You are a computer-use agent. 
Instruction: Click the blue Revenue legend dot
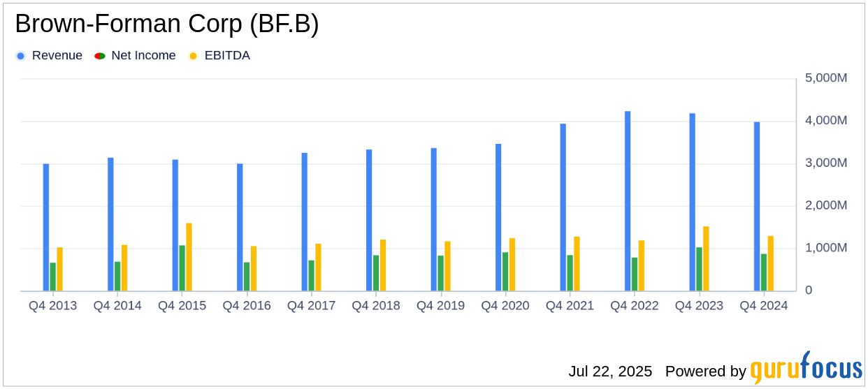[20, 56]
